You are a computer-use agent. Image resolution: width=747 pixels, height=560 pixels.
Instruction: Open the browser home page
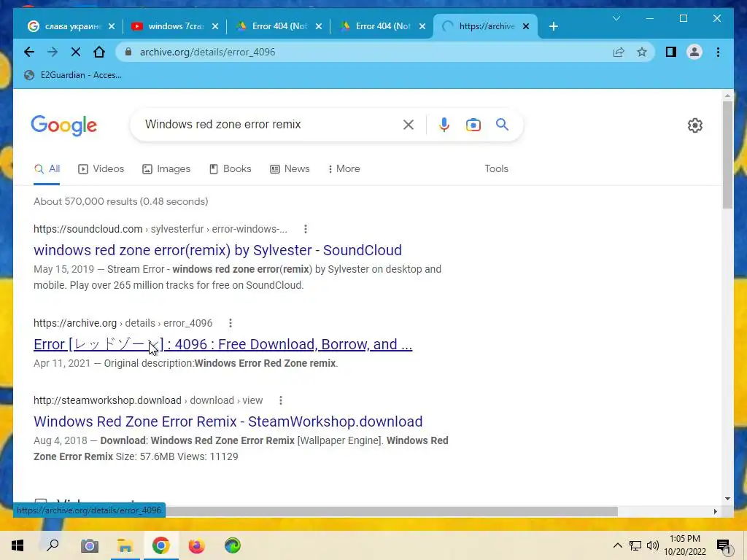[99, 52]
